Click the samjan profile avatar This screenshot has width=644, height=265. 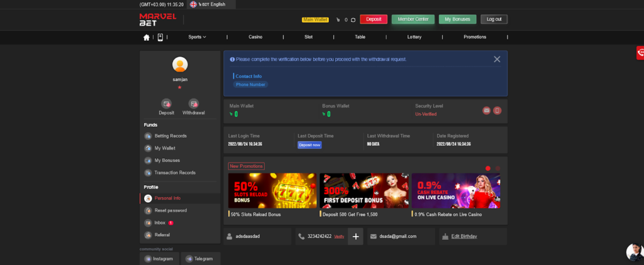[180, 65]
